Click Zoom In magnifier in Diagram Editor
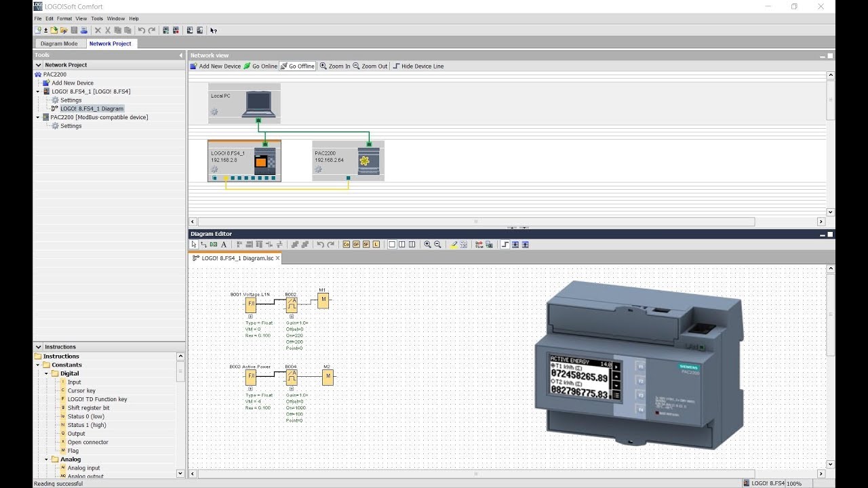 tap(428, 244)
